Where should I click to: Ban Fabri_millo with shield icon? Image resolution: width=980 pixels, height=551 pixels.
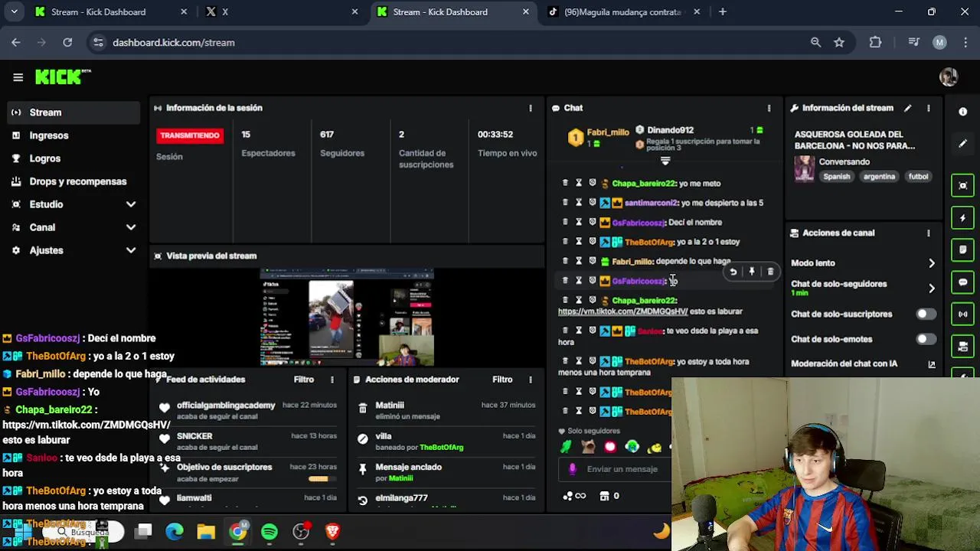[592, 261]
